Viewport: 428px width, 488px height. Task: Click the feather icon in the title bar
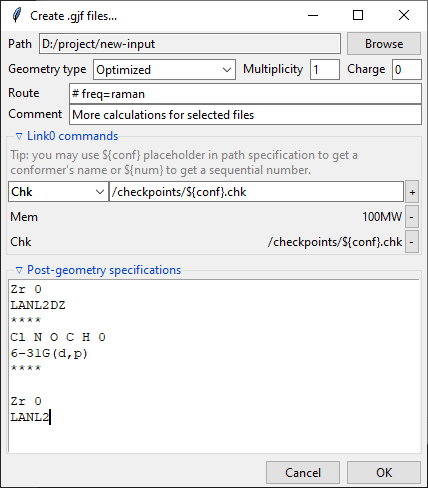[16, 15]
